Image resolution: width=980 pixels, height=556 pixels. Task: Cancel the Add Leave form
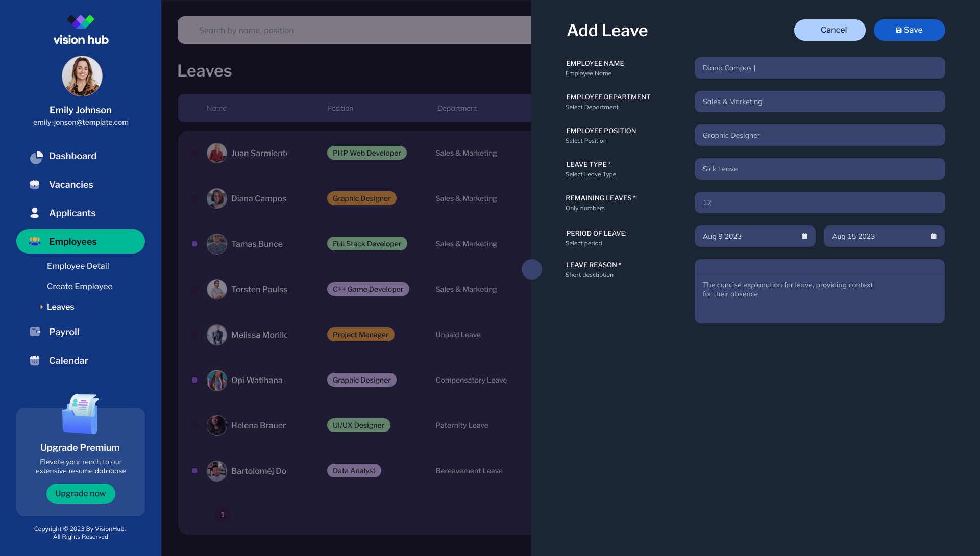coord(830,30)
